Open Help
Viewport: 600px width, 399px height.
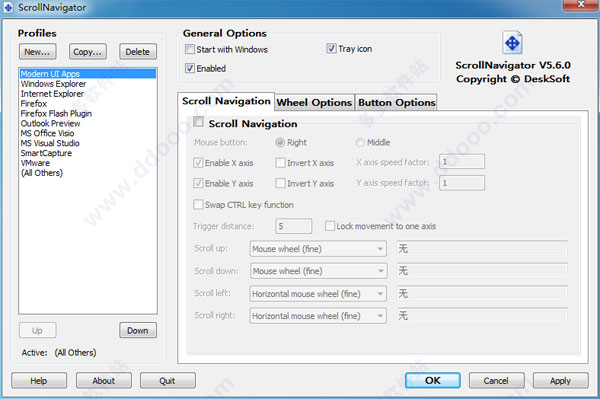point(39,381)
